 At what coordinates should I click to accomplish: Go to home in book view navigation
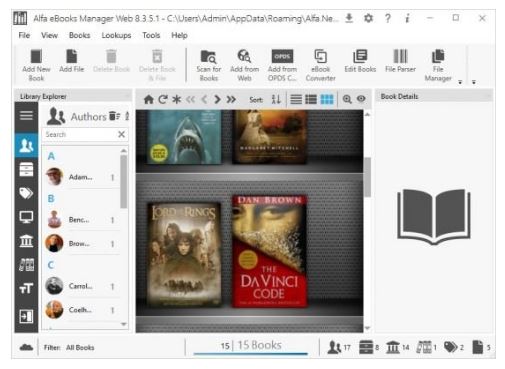tap(148, 99)
